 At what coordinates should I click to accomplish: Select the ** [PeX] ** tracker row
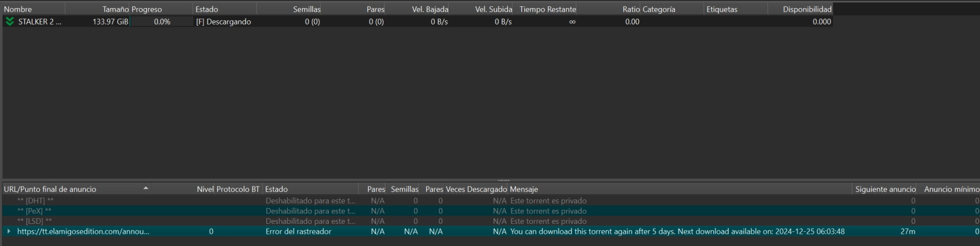click(36, 211)
